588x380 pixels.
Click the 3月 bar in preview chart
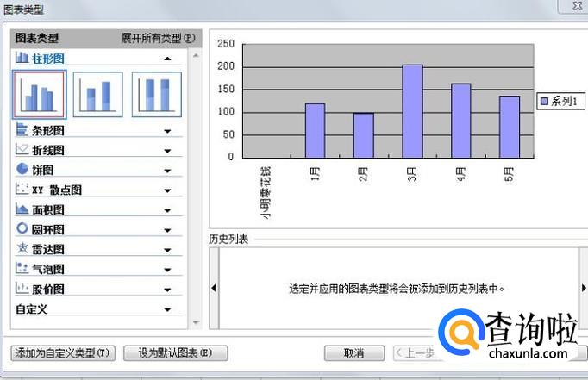(412, 111)
